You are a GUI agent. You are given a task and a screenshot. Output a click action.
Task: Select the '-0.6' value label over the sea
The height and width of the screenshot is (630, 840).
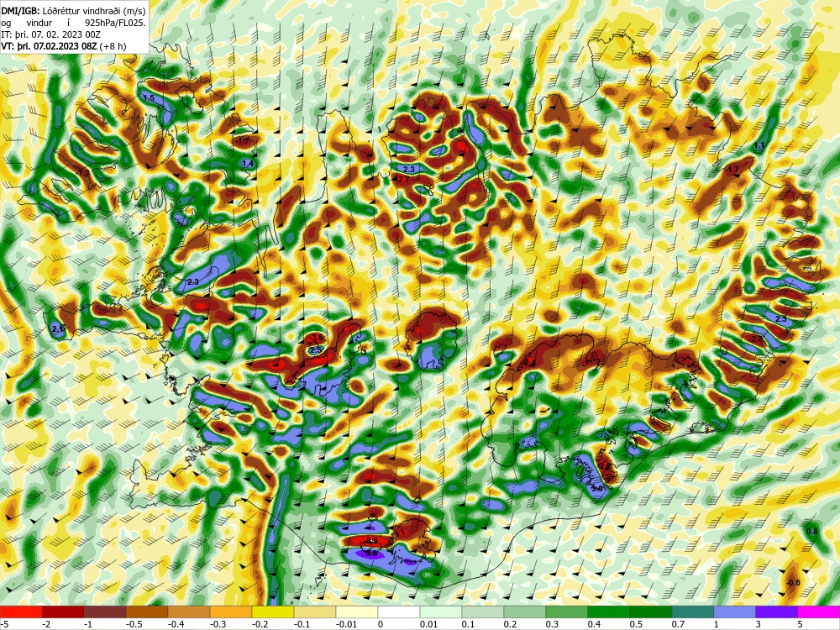click(x=794, y=583)
